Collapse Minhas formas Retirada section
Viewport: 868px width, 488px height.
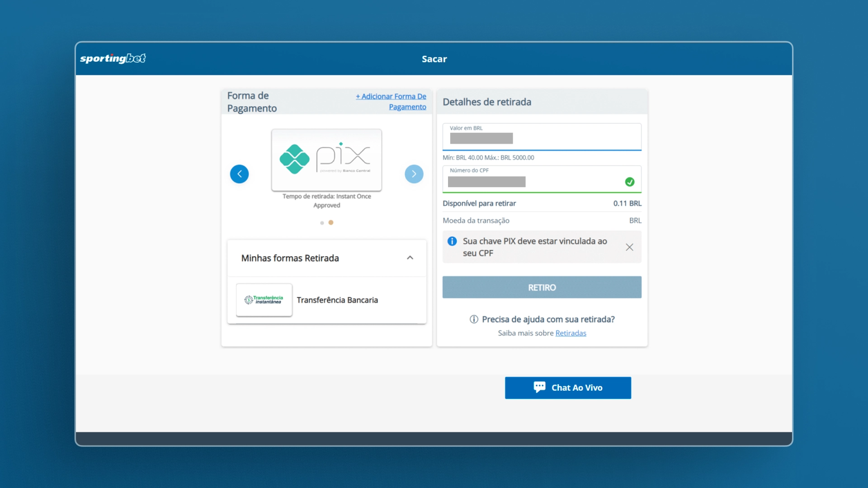[410, 258]
